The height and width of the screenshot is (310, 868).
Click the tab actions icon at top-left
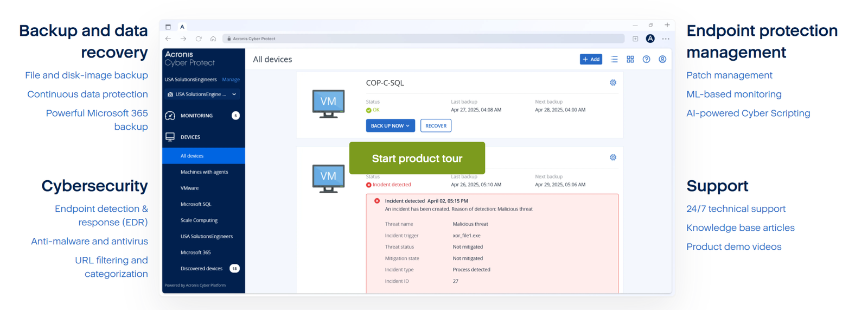point(168,27)
